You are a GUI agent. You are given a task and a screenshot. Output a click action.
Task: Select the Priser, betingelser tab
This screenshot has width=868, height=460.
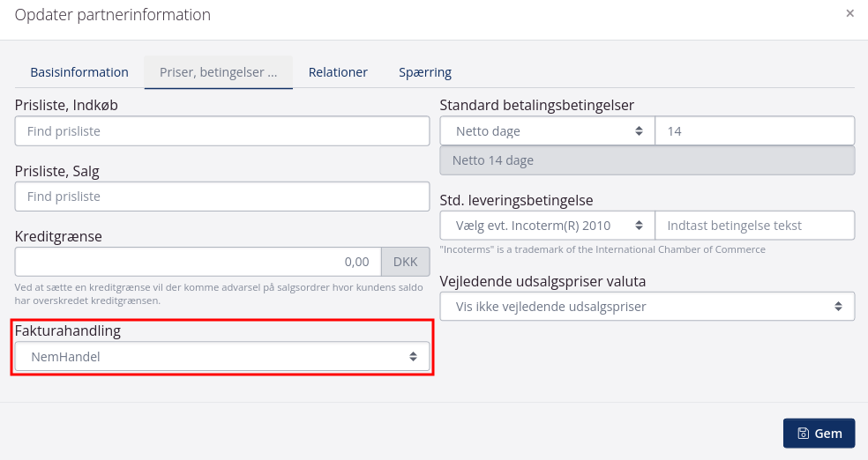(218, 72)
